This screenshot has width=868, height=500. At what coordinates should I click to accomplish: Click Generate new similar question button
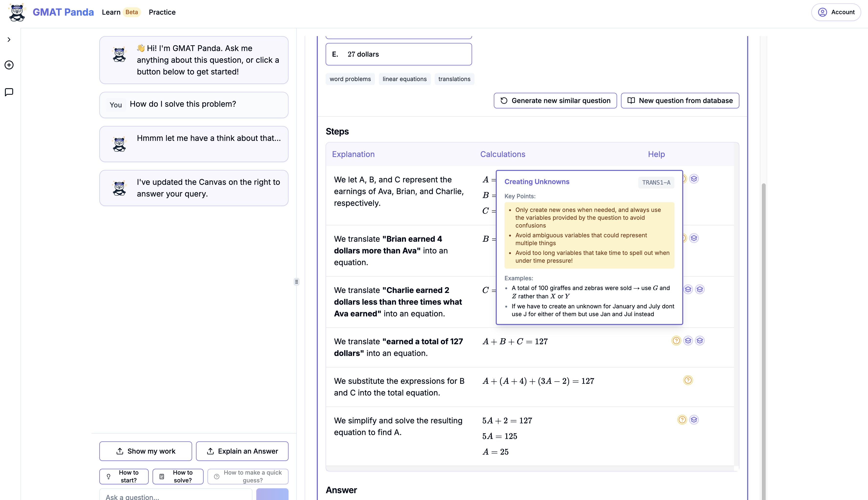point(555,101)
